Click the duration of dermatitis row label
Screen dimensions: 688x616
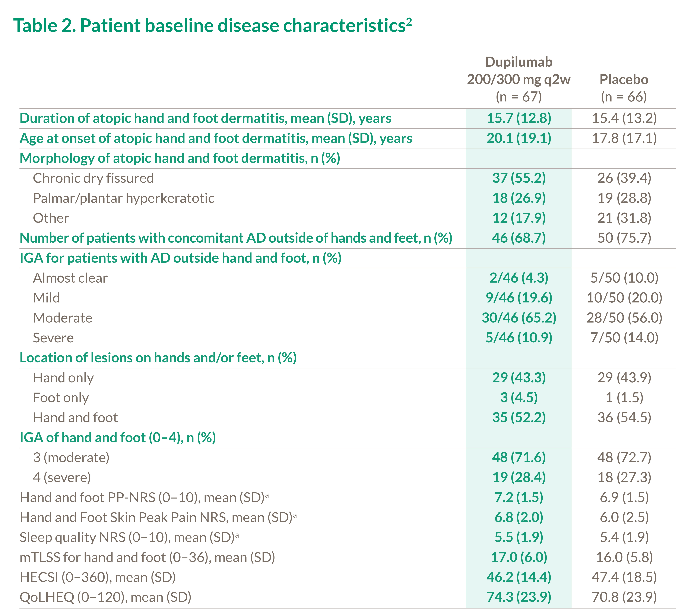tap(205, 119)
